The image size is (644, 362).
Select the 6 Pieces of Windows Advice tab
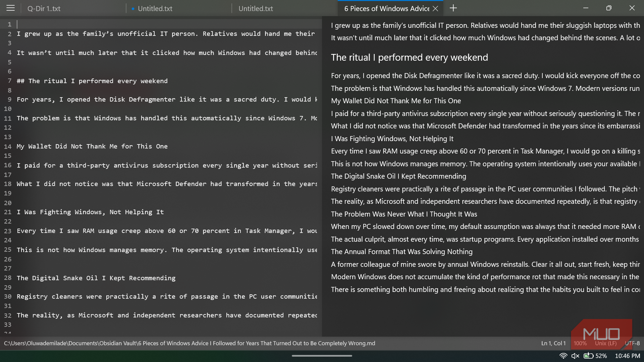pyautogui.click(x=387, y=8)
